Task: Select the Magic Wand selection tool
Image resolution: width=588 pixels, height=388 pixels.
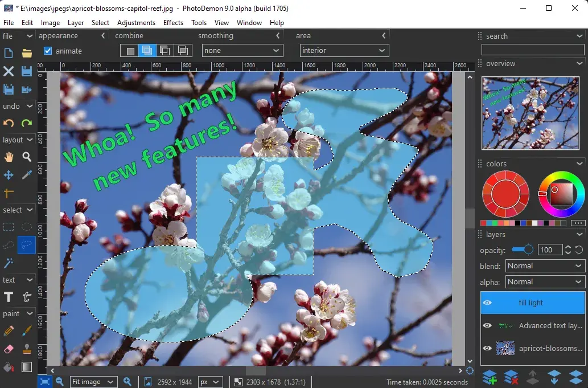Action: [9, 263]
